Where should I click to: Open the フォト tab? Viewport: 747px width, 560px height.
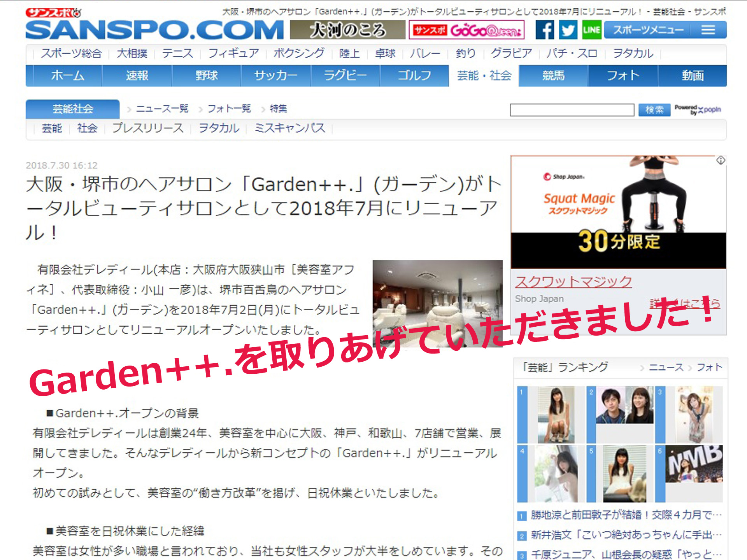623,75
